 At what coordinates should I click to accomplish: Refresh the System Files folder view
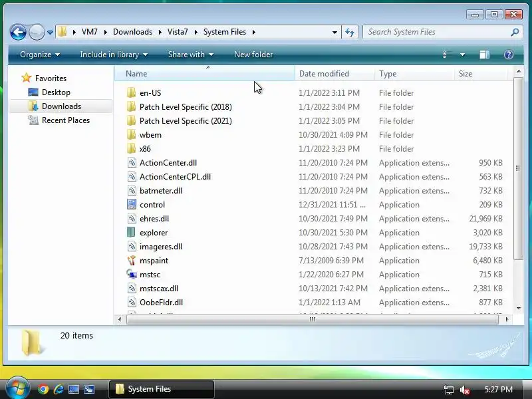click(x=350, y=32)
